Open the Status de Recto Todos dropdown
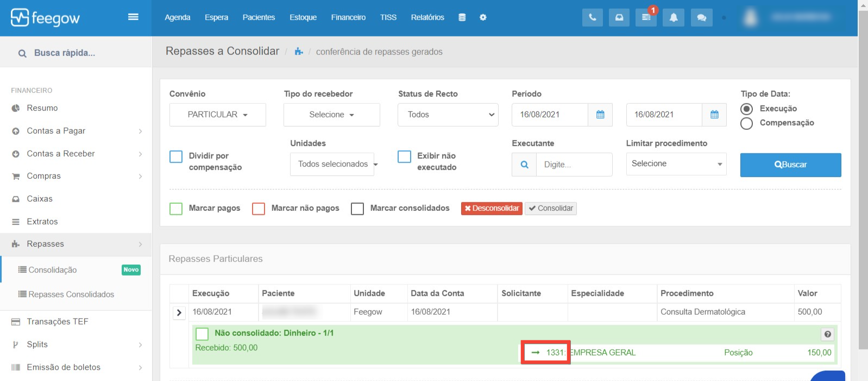 click(448, 115)
